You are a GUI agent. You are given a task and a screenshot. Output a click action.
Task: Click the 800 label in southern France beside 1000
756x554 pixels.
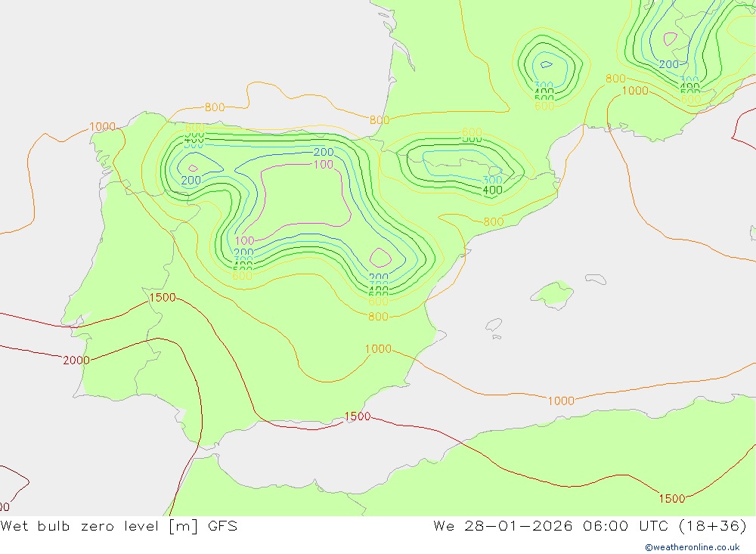[x=615, y=78]
